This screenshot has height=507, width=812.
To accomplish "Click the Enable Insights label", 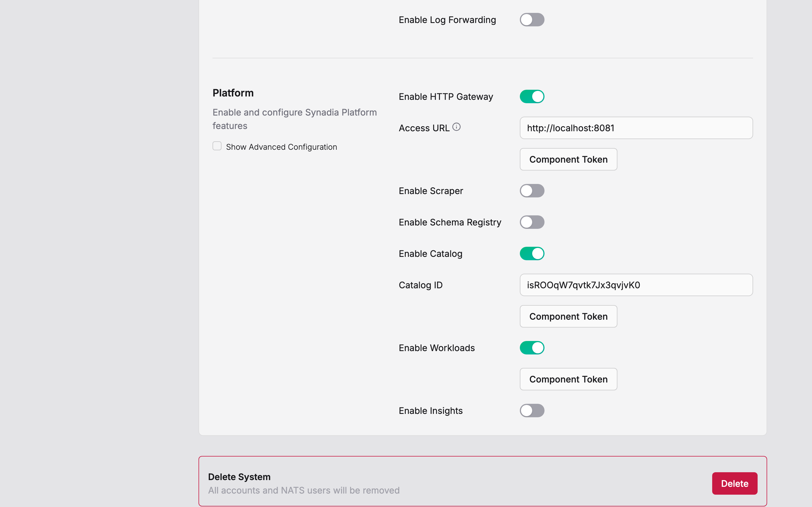I will [x=430, y=411].
